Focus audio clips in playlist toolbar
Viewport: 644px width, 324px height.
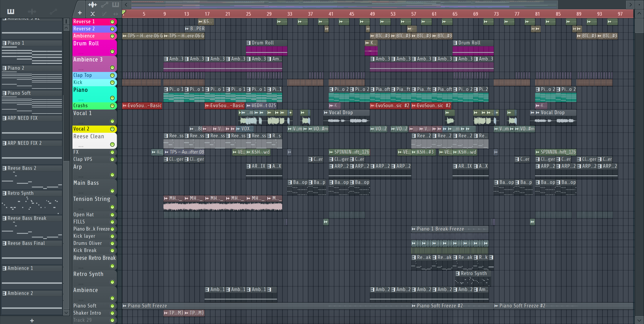(93, 4)
